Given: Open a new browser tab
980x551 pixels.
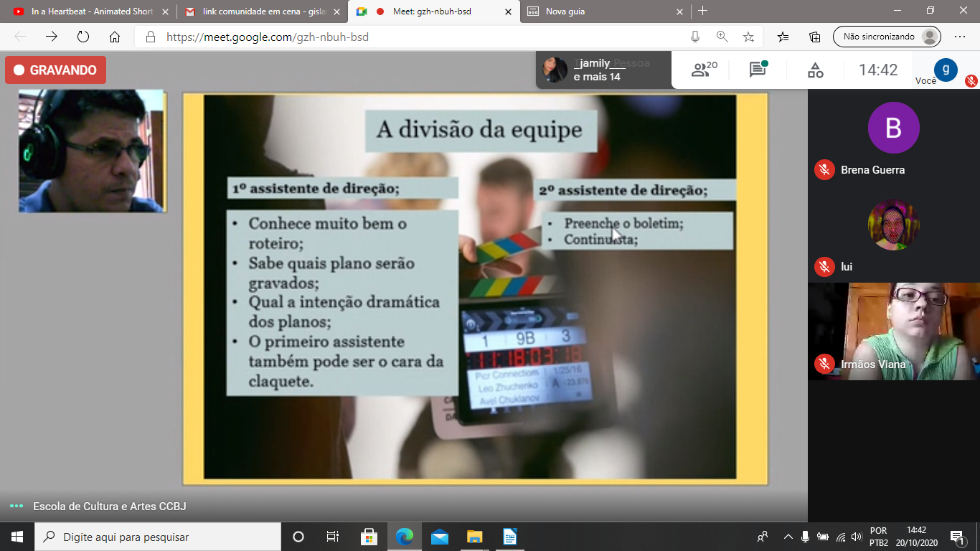Looking at the screenshot, I should coord(703,11).
